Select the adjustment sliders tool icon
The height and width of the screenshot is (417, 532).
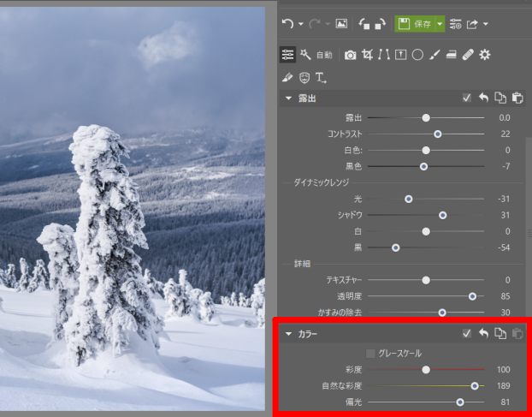[287, 55]
